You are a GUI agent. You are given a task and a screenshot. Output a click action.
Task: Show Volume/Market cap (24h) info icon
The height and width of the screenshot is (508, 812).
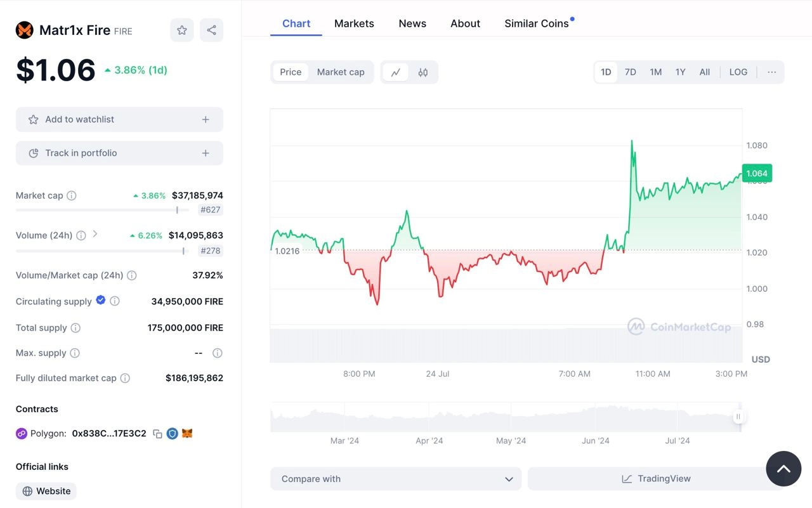[x=132, y=275]
